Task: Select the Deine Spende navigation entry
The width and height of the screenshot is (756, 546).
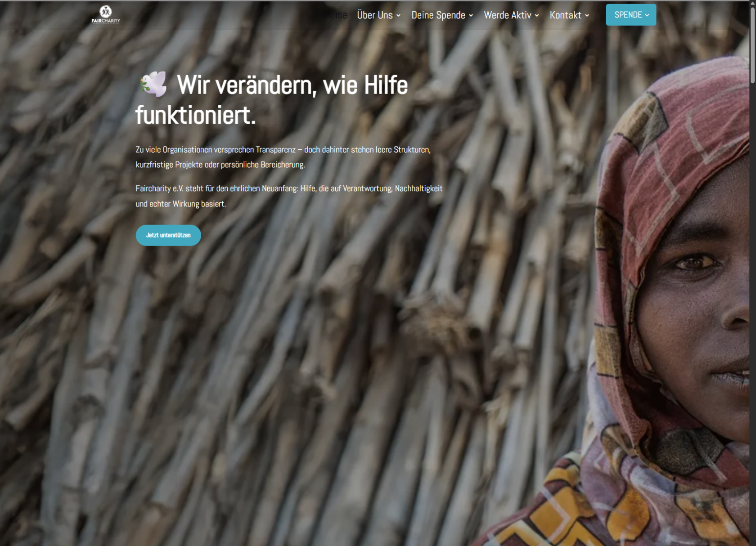Action: 438,15
